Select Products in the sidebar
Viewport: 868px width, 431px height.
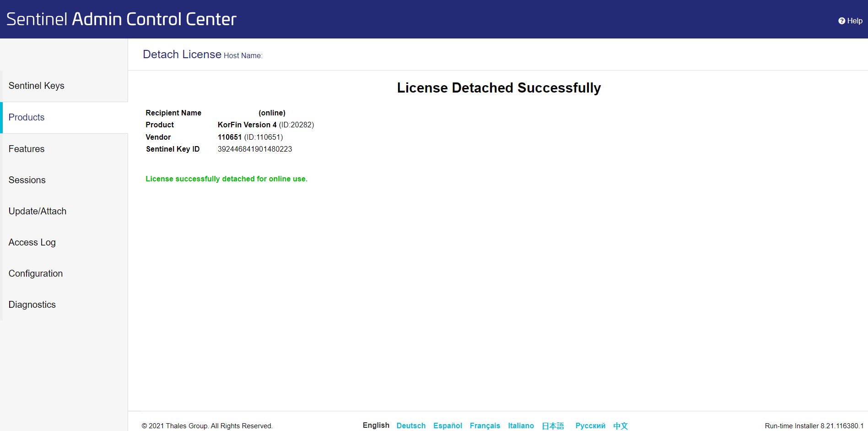[x=27, y=117]
